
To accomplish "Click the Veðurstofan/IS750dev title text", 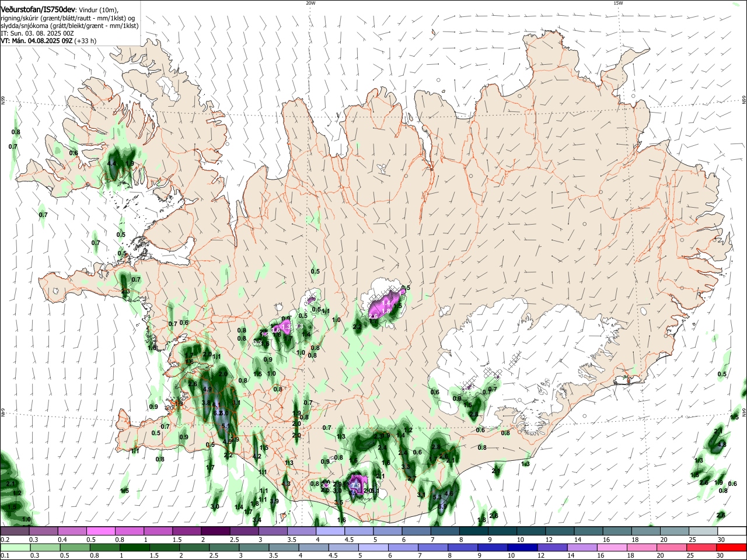I will click(x=37, y=10).
